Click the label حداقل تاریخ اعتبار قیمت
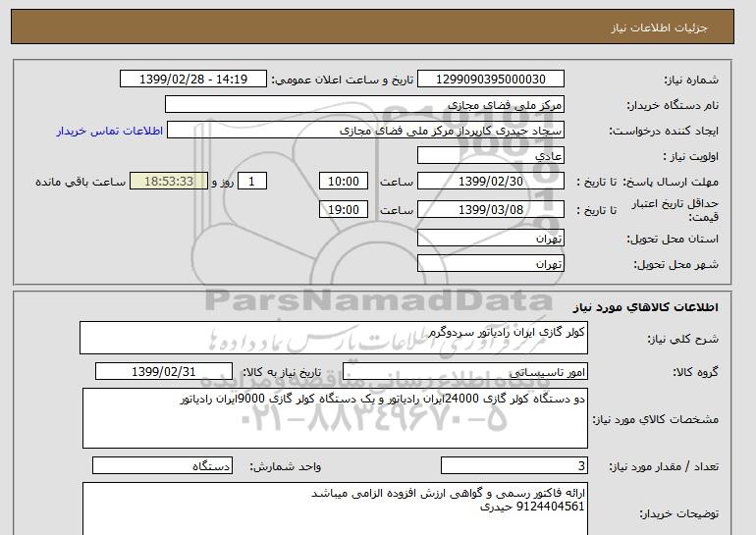The height and width of the screenshot is (535, 756). click(x=675, y=210)
